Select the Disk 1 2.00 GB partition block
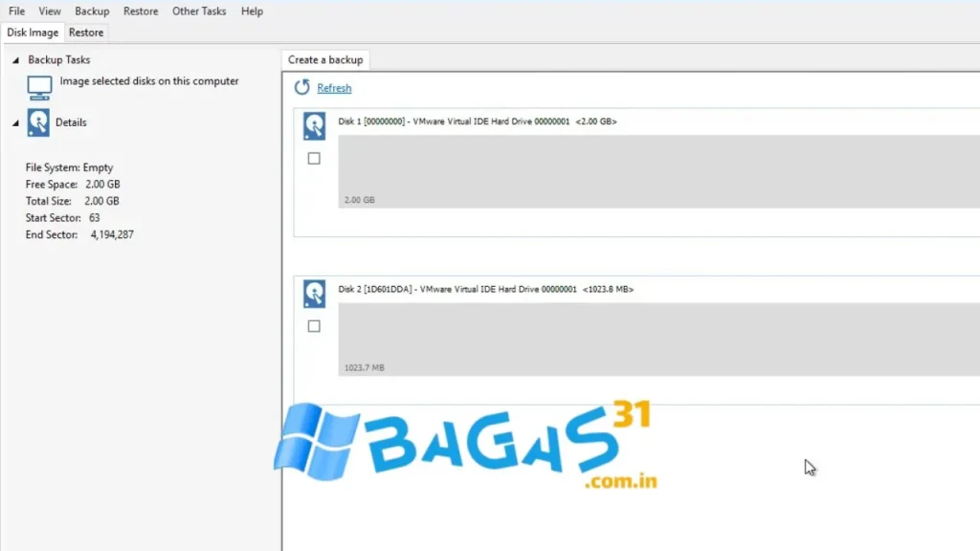The width and height of the screenshot is (980, 551). (x=658, y=171)
